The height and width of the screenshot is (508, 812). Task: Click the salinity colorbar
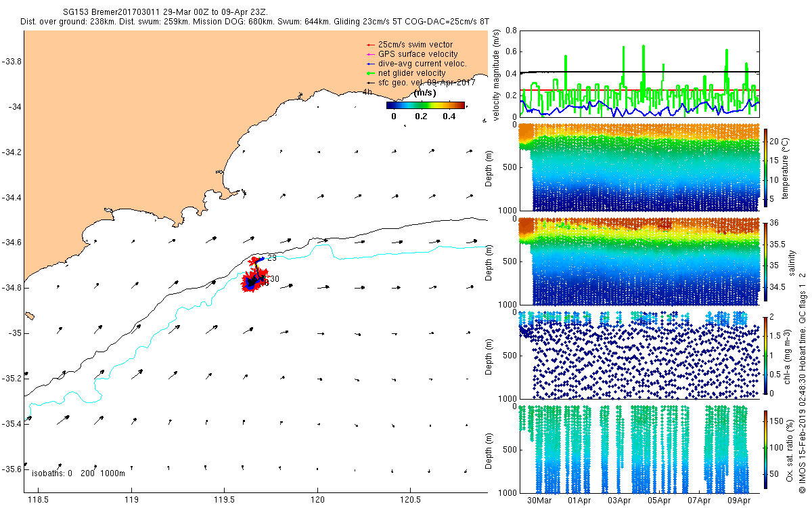point(766,261)
